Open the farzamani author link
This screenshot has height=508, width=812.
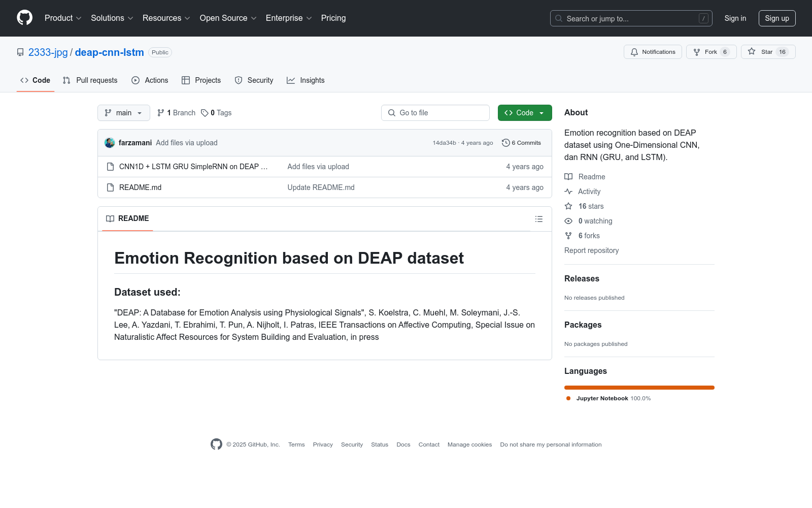[x=135, y=143]
